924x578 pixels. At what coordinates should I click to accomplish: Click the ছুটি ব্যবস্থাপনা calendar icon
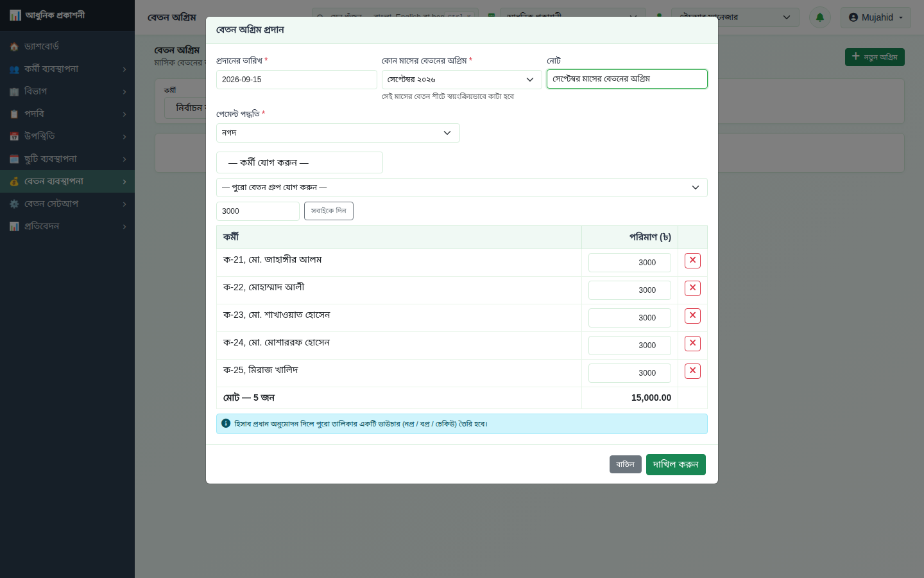click(14, 159)
